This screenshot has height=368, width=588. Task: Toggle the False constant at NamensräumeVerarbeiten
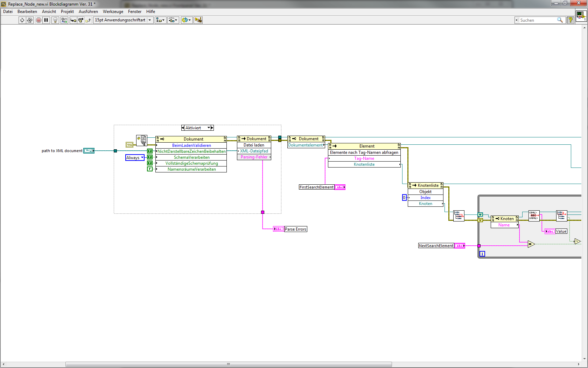pos(150,169)
